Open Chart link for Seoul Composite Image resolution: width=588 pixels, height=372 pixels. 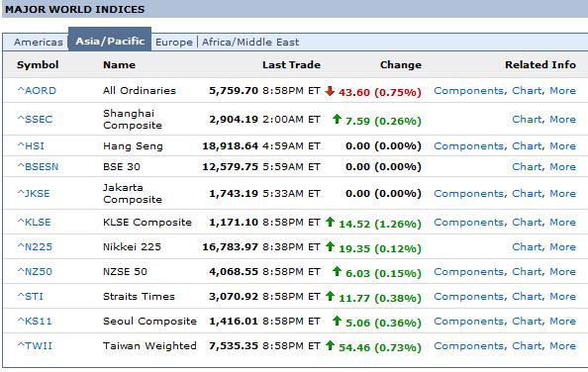[528, 322]
